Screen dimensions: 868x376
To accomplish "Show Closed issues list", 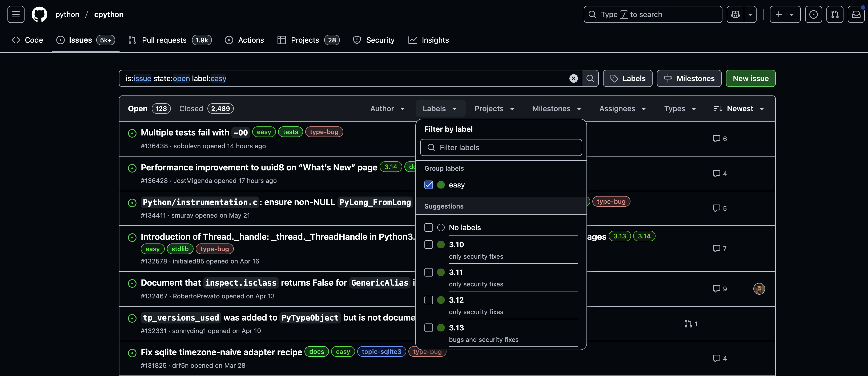I will coord(206,109).
